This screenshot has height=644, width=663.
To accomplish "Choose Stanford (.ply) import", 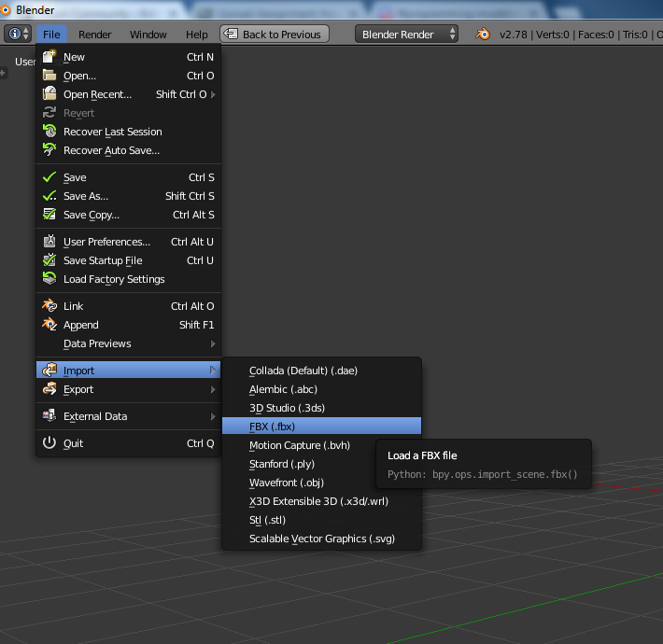I will point(300,464).
